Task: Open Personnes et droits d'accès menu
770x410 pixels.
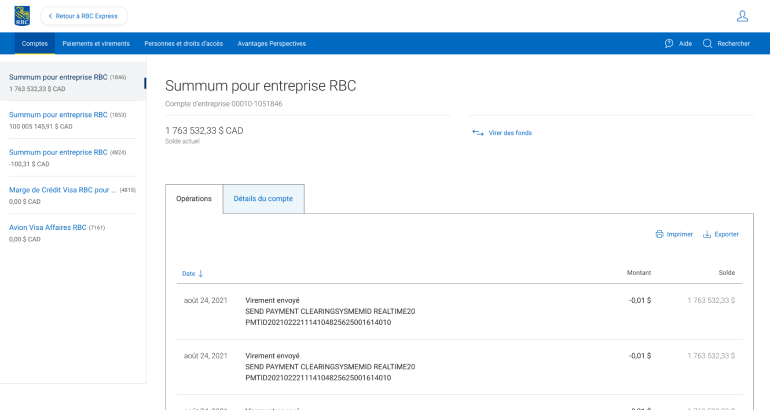Action: point(183,44)
